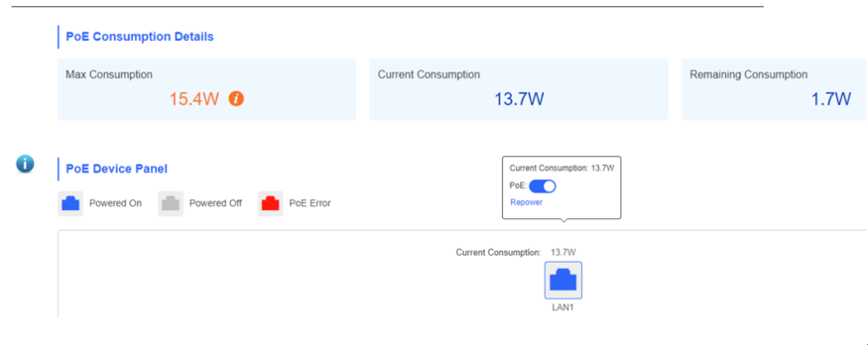Click the PoE Device Panel heading
Viewport: 868px width, 357px height.
pyautogui.click(x=116, y=170)
